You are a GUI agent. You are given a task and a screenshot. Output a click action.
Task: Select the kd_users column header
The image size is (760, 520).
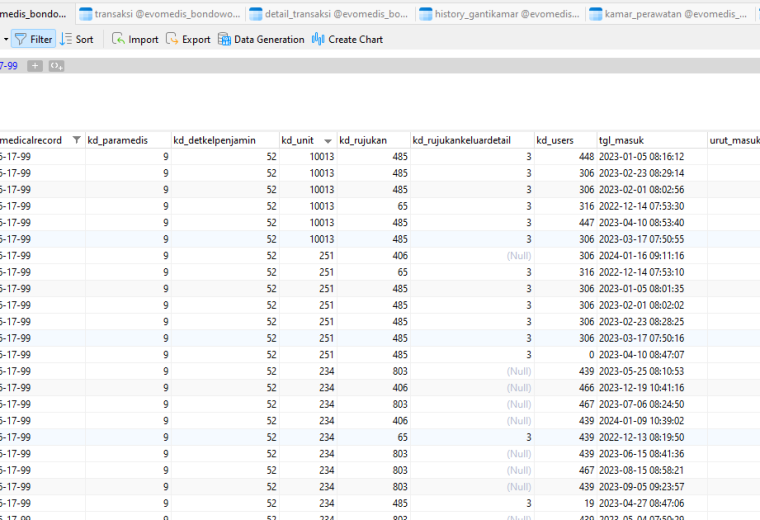[565, 140]
